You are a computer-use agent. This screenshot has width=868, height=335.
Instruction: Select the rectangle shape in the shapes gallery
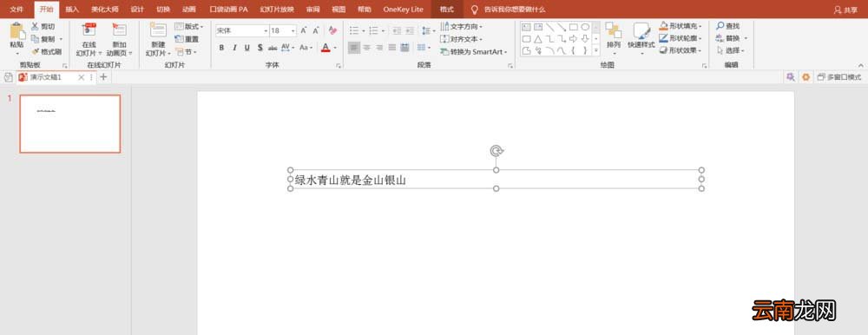point(573,27)
